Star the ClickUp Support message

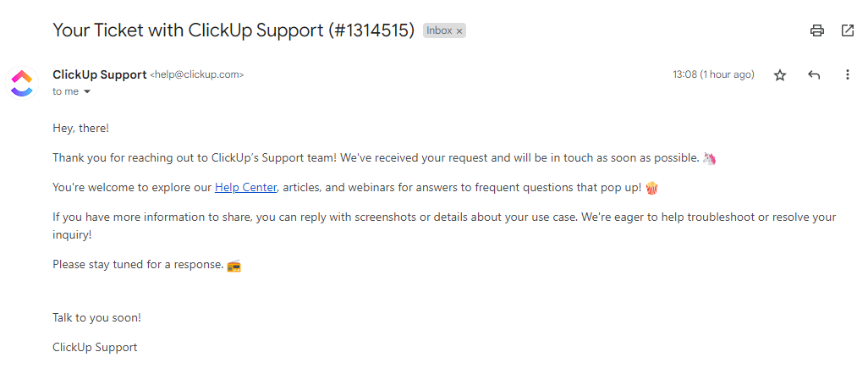pos(780,74)
